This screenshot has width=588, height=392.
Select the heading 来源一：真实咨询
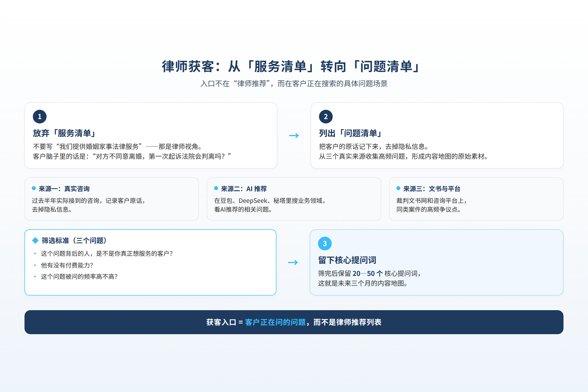click(x=64, y=189)
